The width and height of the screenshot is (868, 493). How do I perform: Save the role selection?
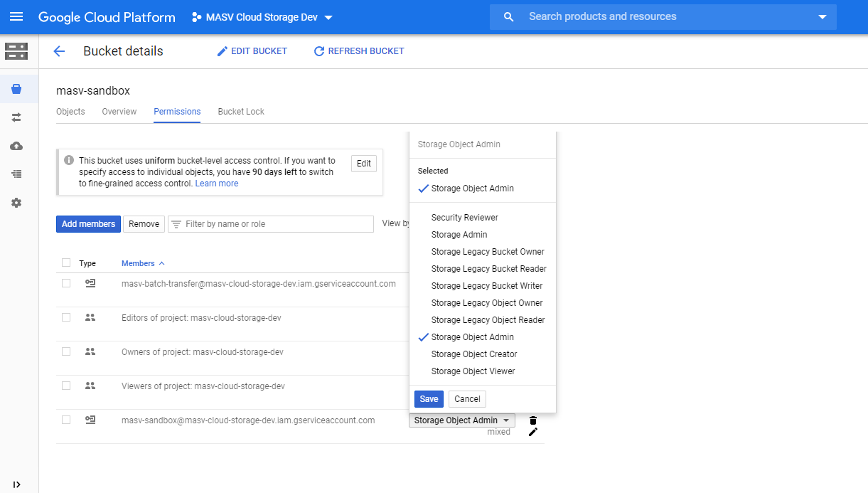coord(429,399)
